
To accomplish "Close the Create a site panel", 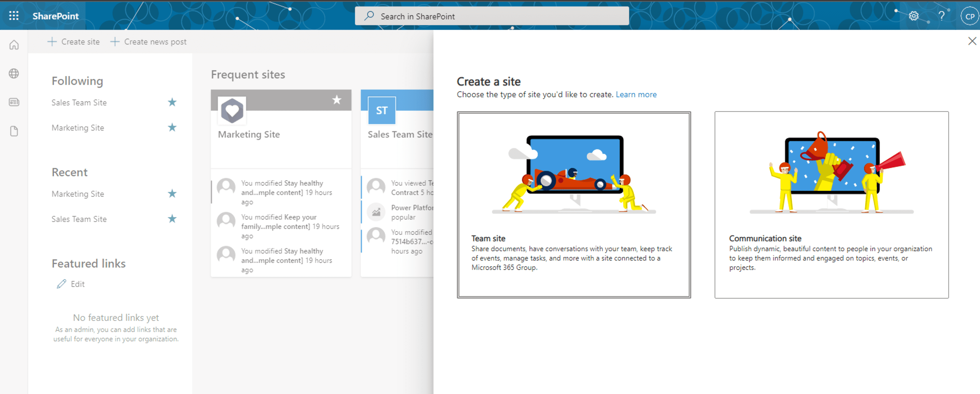I will (972, 41).
